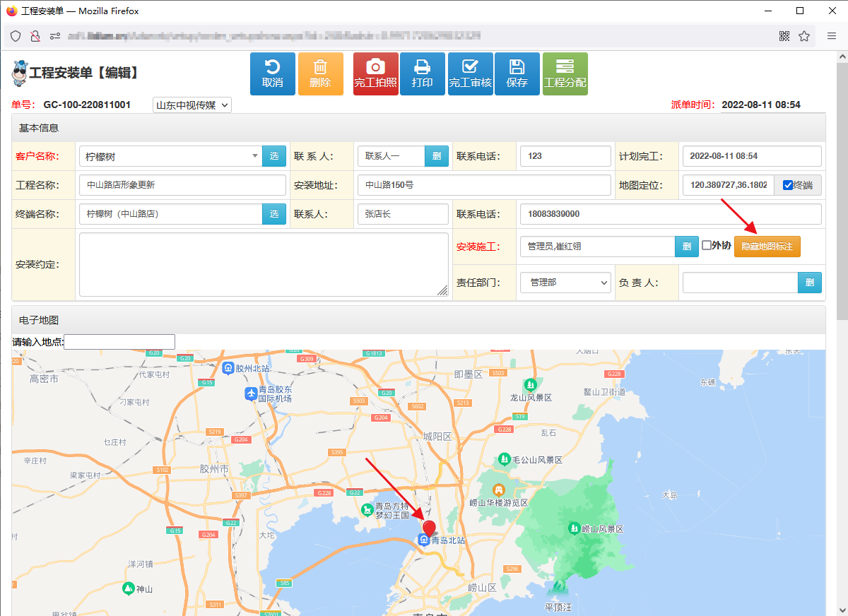Click 计划完工 date field

pyautogui.click(x=752, y=156)
